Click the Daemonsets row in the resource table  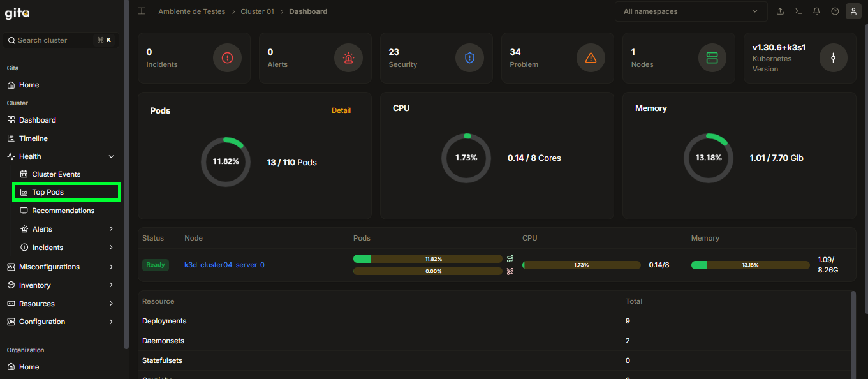point(495,341)
